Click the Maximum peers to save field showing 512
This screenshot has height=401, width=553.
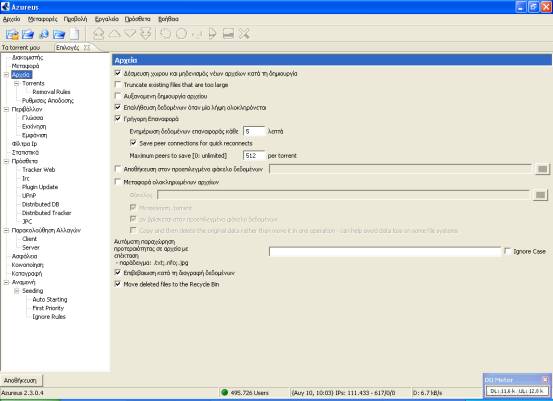(x=254, y=156)
